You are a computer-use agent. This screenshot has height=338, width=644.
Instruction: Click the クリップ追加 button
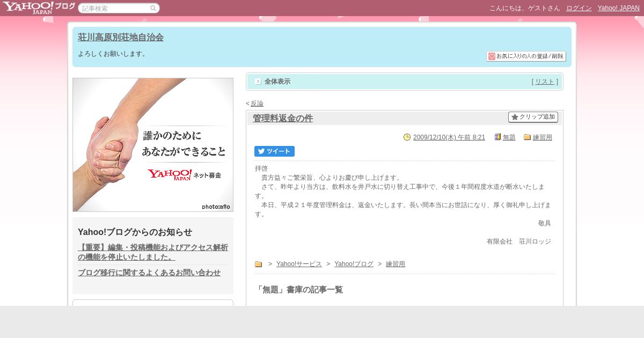pos(533,117)
